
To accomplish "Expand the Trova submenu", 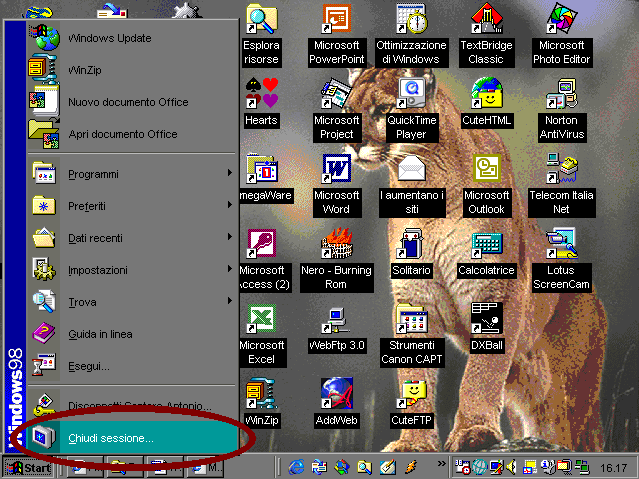I will (132, 302).
